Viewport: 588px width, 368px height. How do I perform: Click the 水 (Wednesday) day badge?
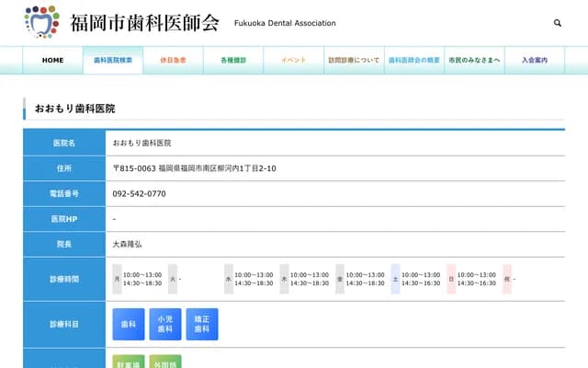point(228,279)
